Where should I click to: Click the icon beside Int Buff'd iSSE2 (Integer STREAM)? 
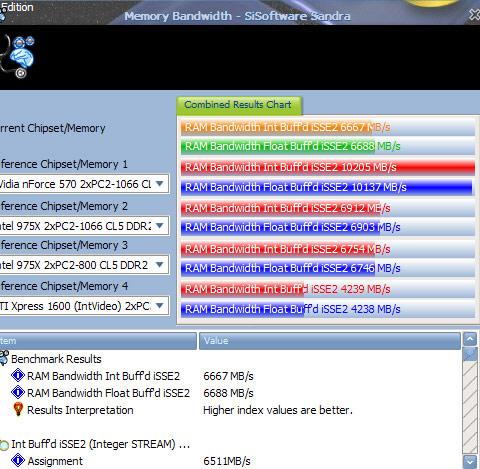click(4, 445)
